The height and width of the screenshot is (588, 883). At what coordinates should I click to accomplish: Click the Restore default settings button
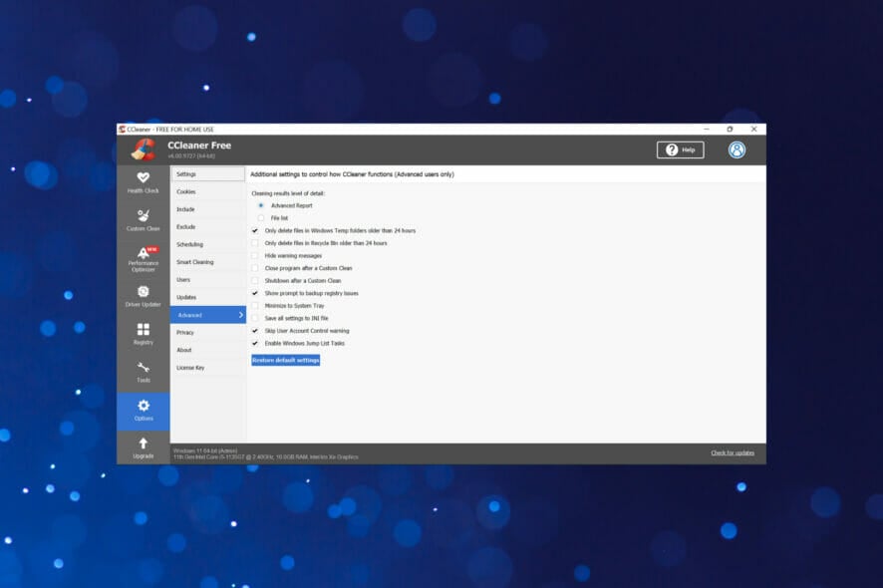tap(285, 360)
